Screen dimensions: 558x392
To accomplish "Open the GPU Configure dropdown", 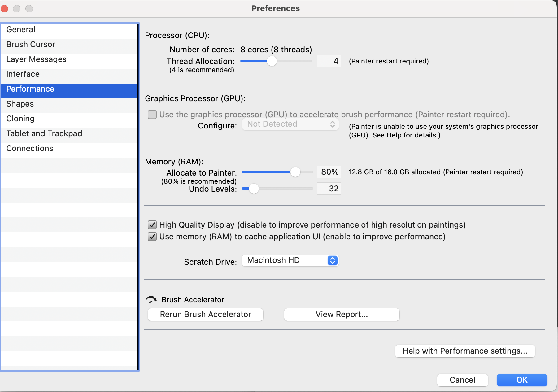I will pyautogui.click(x=290, y=124).
